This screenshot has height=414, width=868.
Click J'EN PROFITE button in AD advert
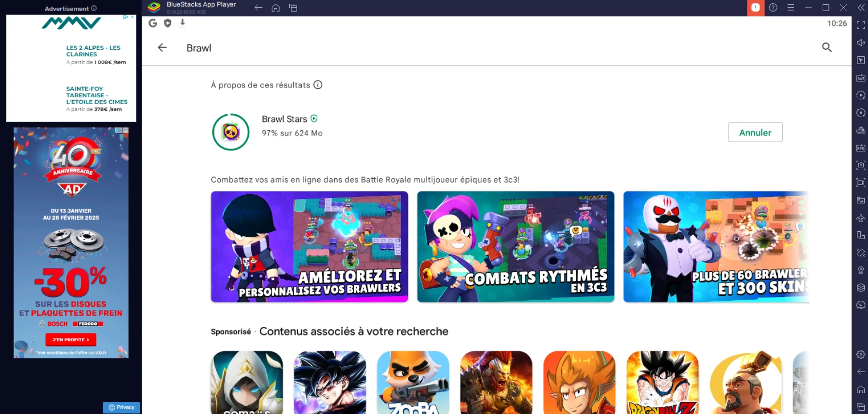pos(71,340)
